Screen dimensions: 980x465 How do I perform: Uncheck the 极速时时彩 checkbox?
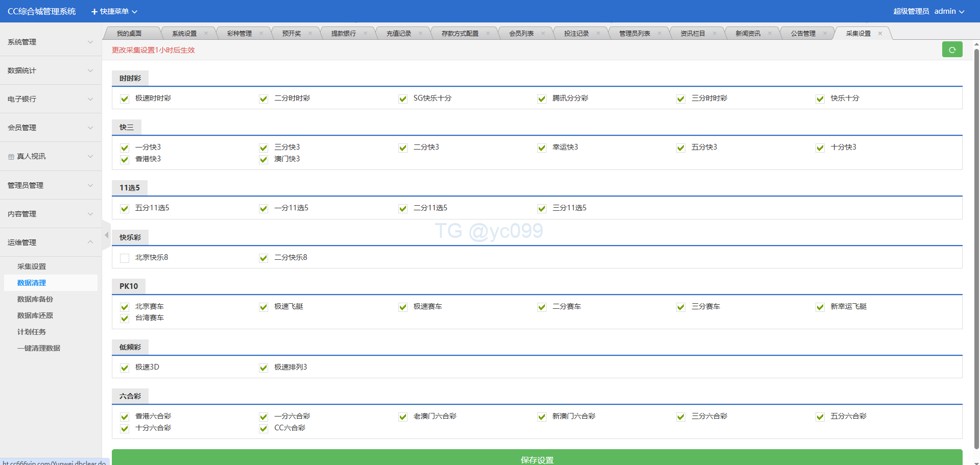tap(125, 99)
